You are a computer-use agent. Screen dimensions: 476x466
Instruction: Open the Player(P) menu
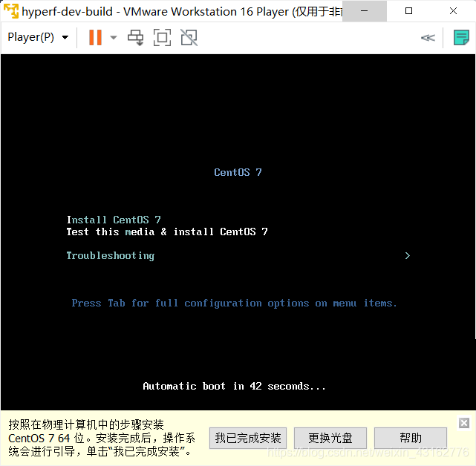38,37
